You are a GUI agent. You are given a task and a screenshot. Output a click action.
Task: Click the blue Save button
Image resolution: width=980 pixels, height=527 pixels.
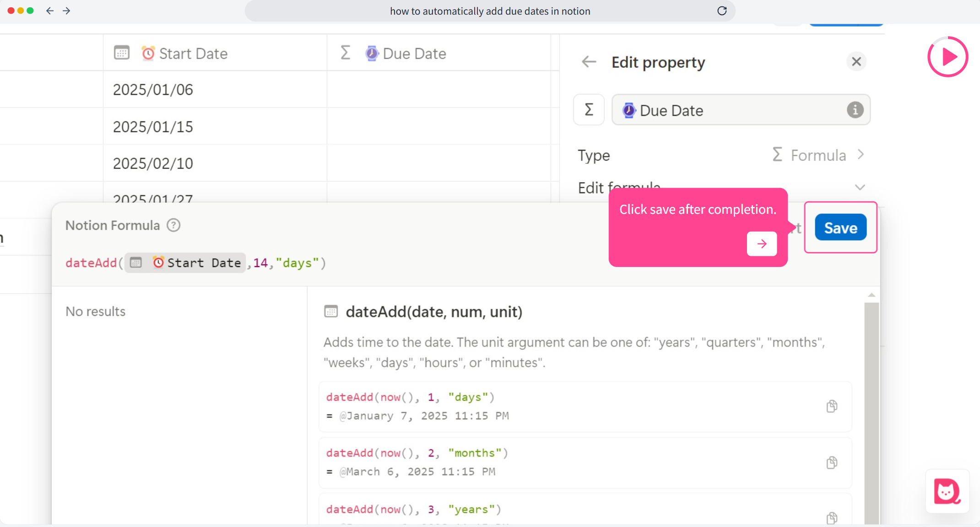840,228
